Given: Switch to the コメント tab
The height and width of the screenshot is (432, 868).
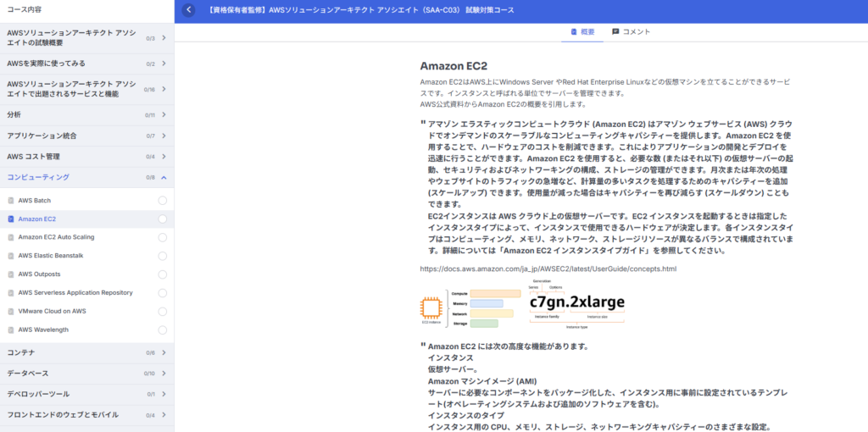Looking at the screenshot, I should 631,31.
